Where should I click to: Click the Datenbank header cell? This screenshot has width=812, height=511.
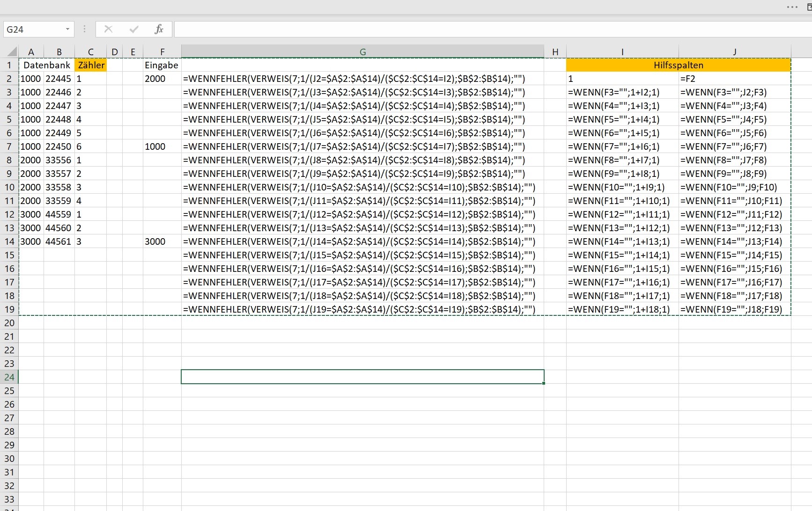(46, 65)
